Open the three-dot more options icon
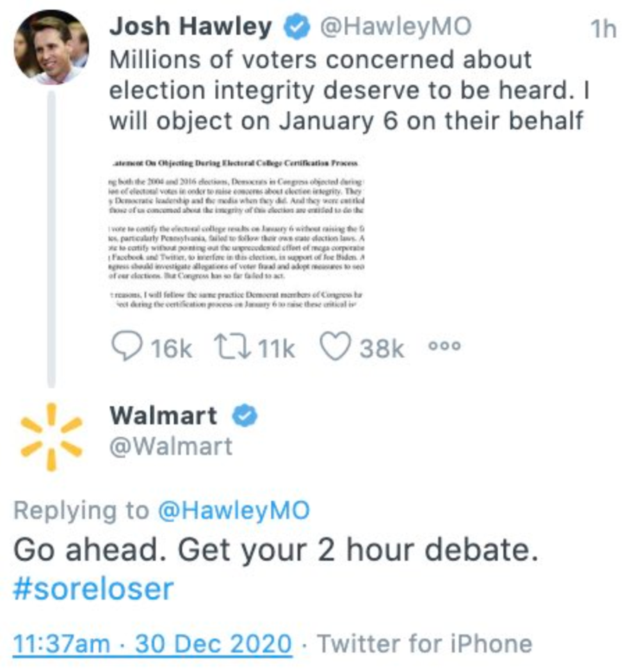The height and width of the screenshot is (672, 623). pos(444,346)
